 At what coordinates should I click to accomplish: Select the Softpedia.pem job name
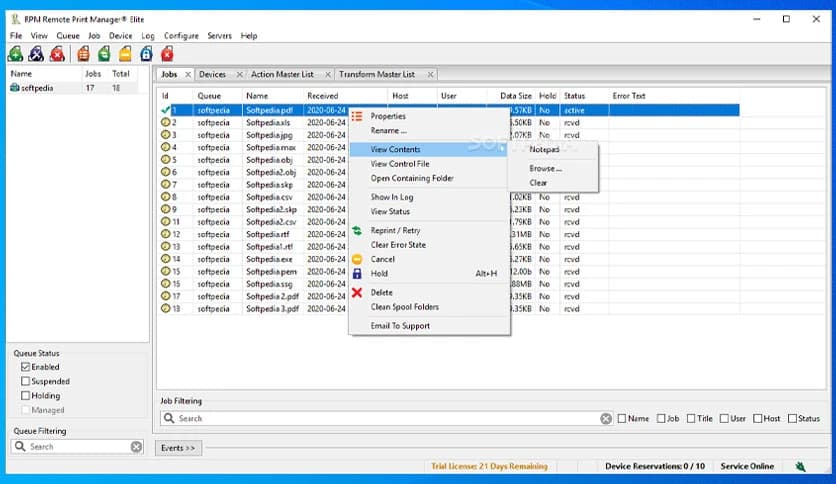click(x=271, y=272)
